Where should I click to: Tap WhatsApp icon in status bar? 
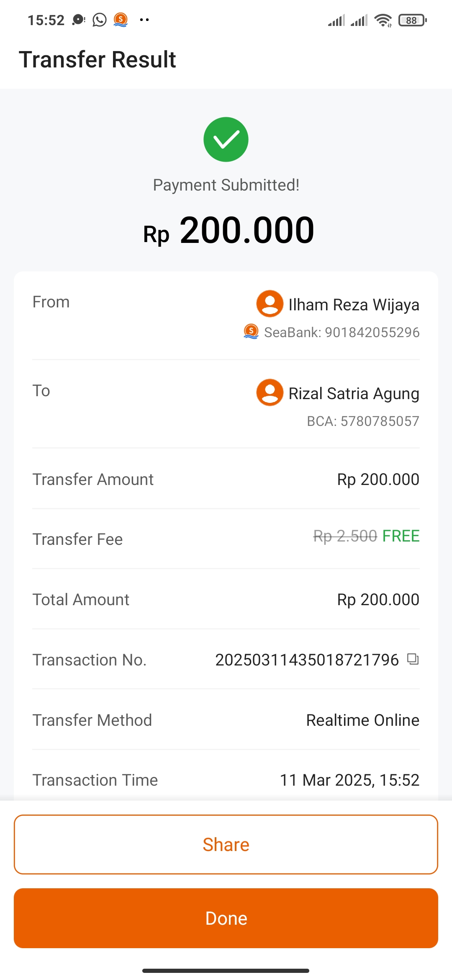tap(100, 20)
